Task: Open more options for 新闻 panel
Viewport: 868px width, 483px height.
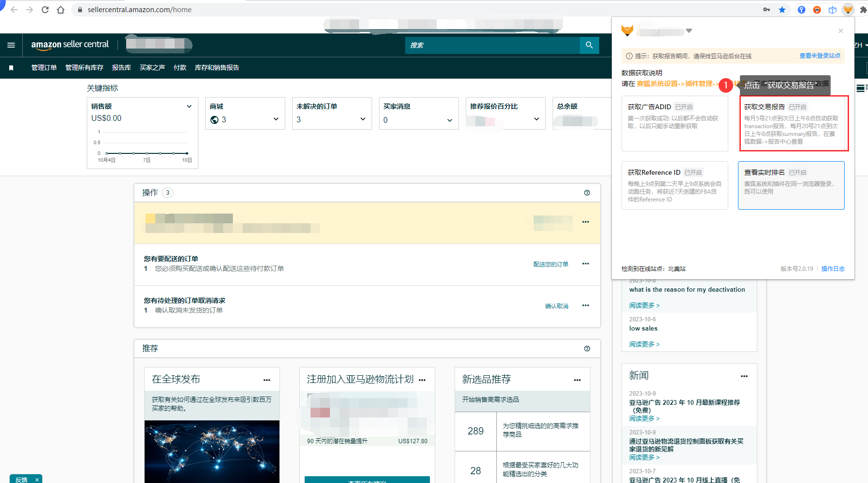Action: tap(744, 376)
